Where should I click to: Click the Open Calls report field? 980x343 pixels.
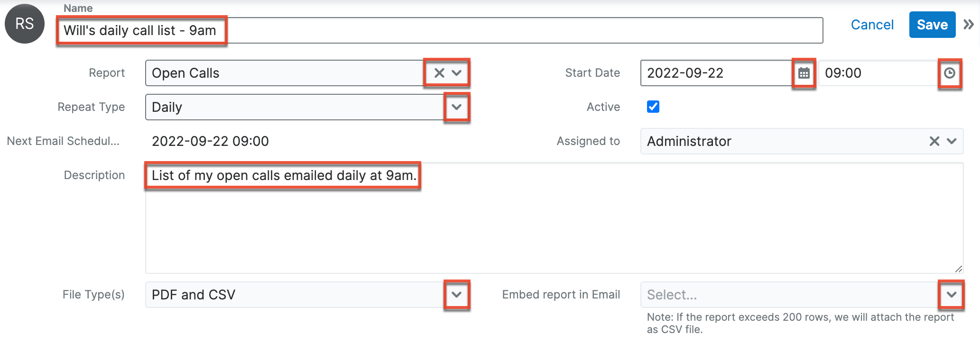point(285,73)
